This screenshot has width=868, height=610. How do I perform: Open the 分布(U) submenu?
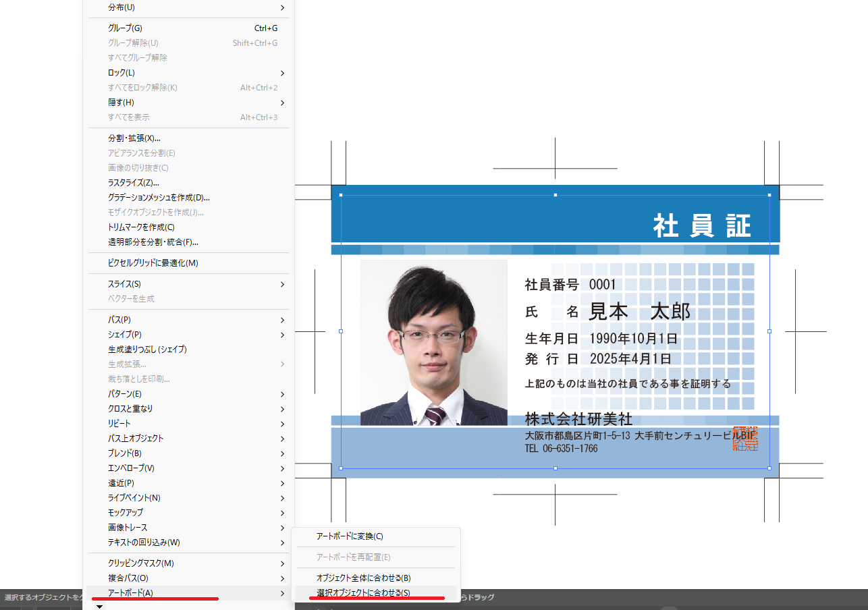(x=121, y=7)
